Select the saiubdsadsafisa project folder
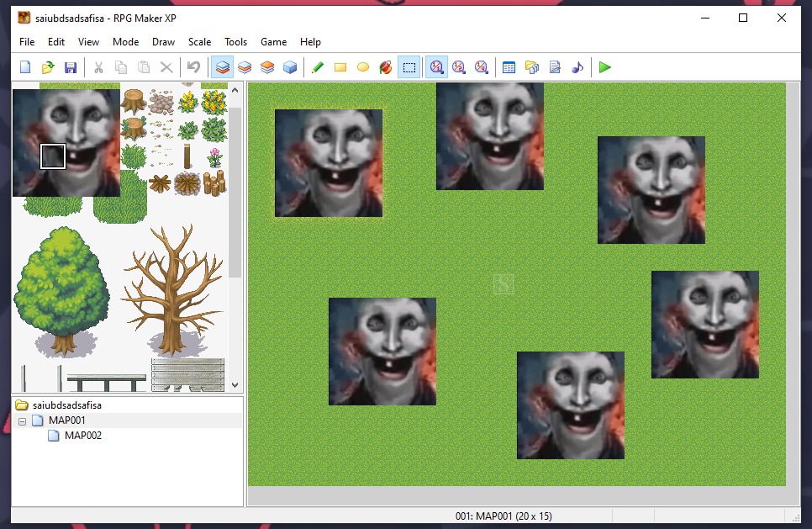This screenshot has height=529, width=812. coord(66,405)
